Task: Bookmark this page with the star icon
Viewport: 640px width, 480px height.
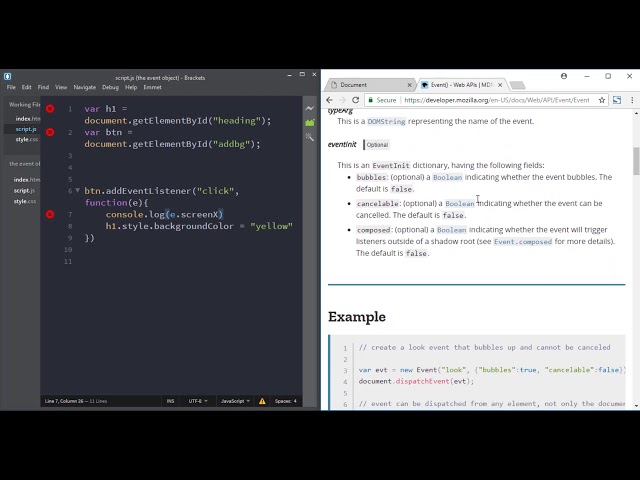Action: [602, 100]
